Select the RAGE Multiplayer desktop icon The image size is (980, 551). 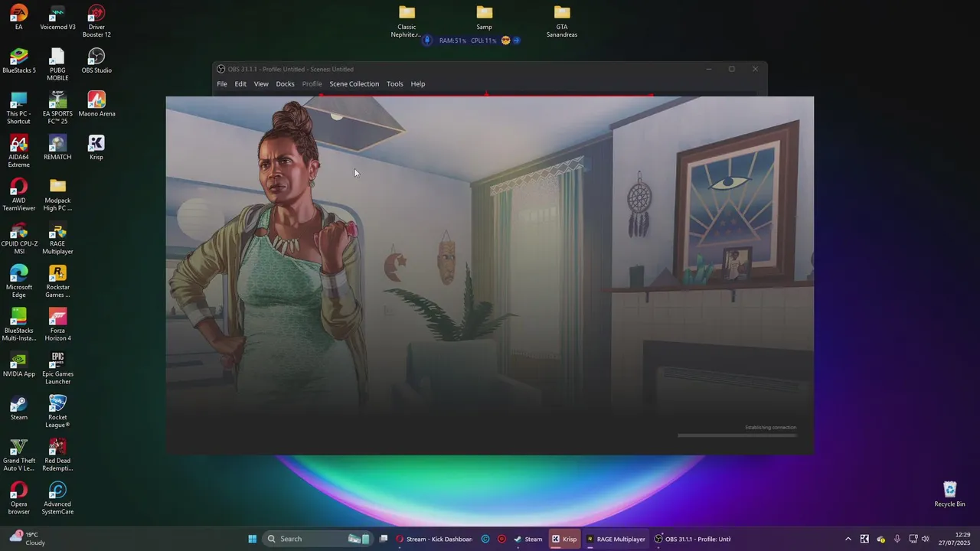pyautogui.click(x=57, y=238)
